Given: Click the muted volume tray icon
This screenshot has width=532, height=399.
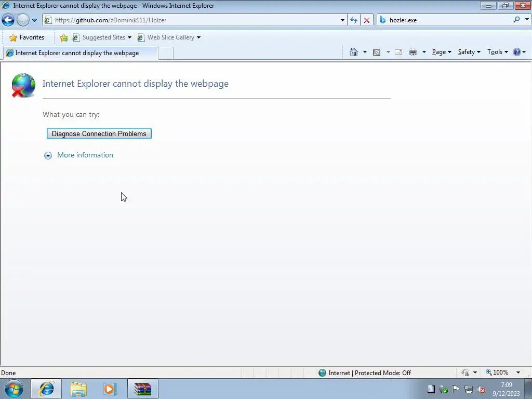Looking at the screenshot, I should [481, 389].
